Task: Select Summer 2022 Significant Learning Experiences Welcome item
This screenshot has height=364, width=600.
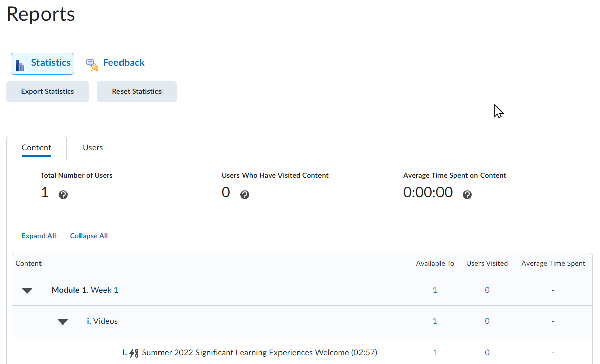Action: [x=259, y=353]
